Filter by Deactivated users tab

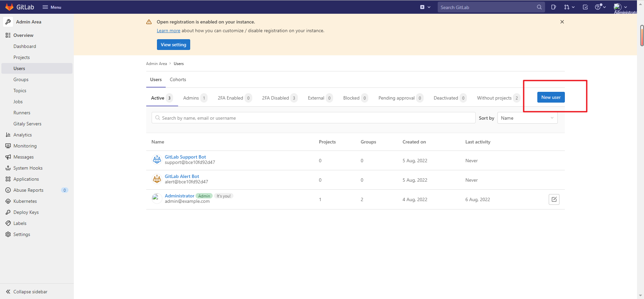point(450,98)
